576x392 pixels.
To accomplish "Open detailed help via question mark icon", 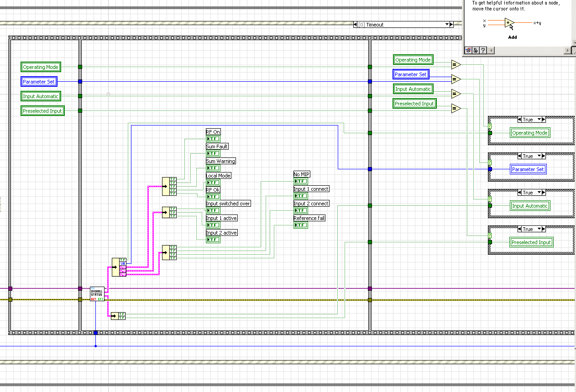I will [x=482, y=50].
